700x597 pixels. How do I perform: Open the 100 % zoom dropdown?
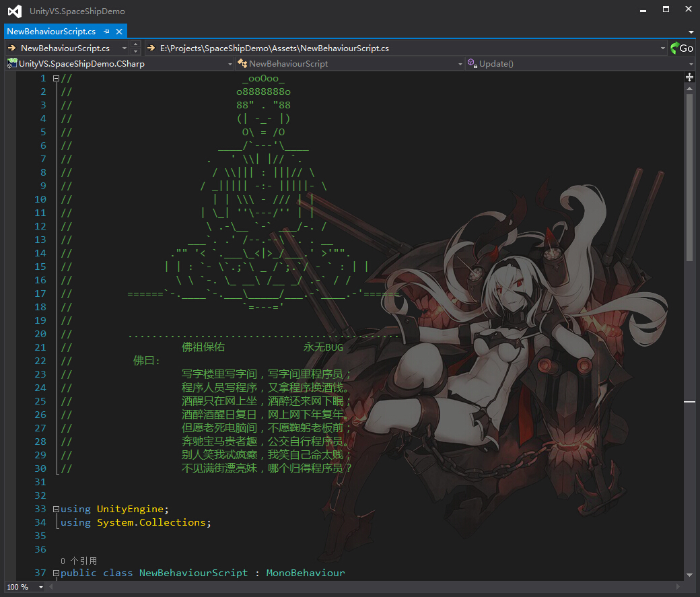click(25, 587)
